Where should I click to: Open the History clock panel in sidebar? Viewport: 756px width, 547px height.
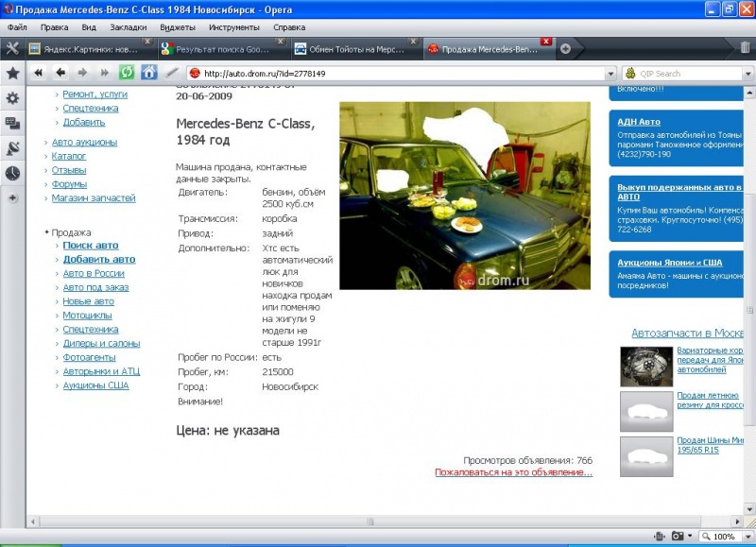[12, 173]
